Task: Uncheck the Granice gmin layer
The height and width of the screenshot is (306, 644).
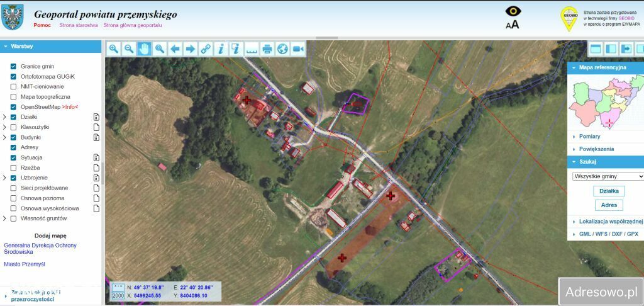Action: click(13, 66)
